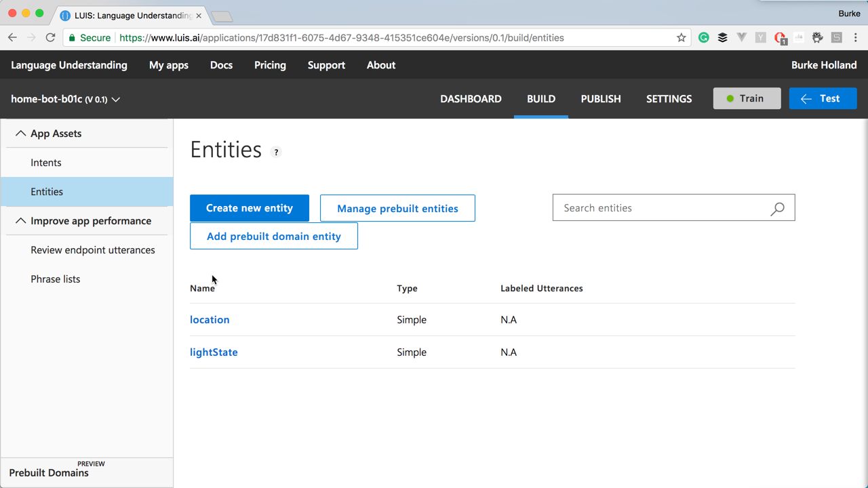Viewport: 868px width, 488px height.
Task: Open the home-bot-b01c version dropdown
Action: point(116,100)
